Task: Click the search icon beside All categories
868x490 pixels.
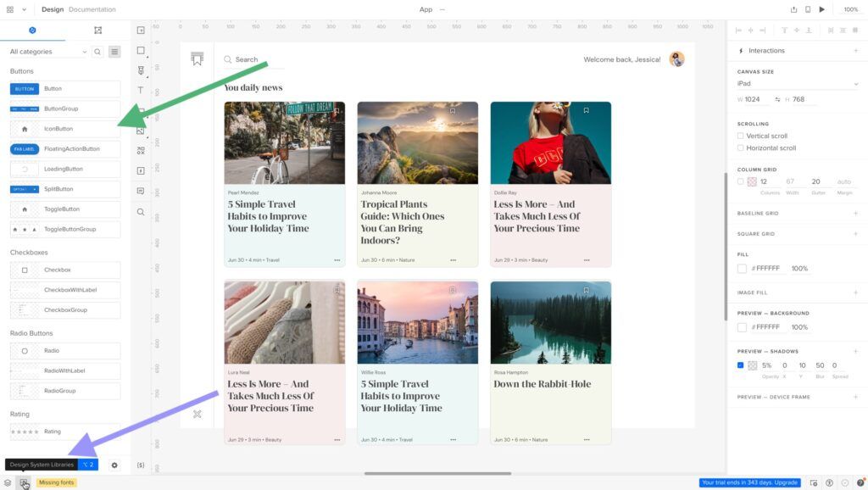Action: pos(97,52)
